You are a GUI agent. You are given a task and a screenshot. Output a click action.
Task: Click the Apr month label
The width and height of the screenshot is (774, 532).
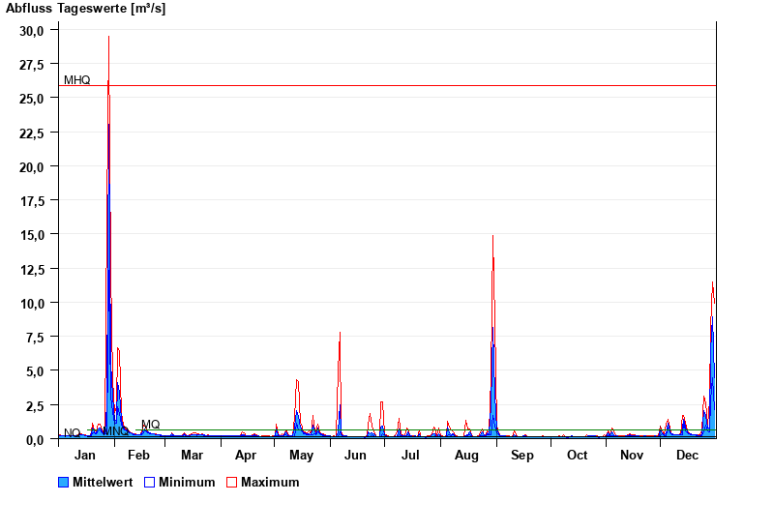pos(246,455)
